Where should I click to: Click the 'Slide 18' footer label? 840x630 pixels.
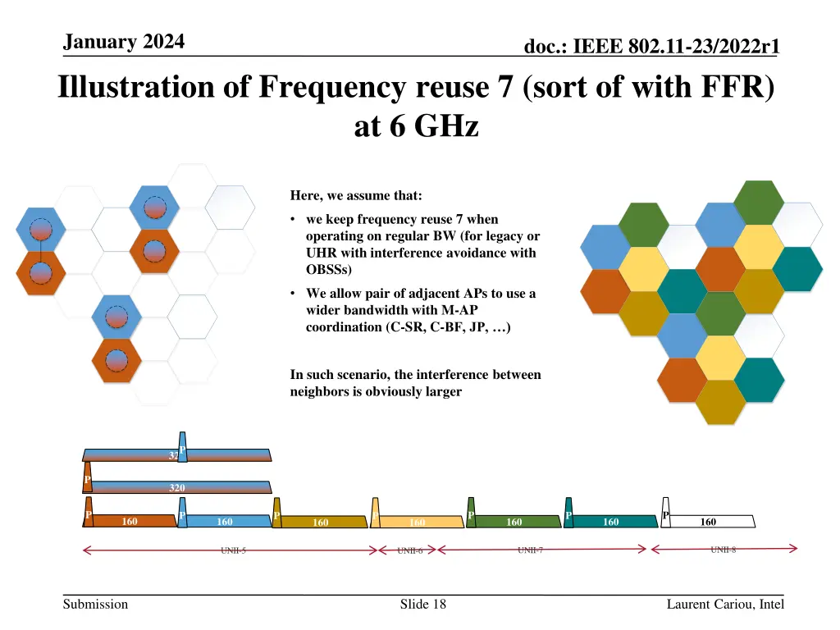click(422, 605)
